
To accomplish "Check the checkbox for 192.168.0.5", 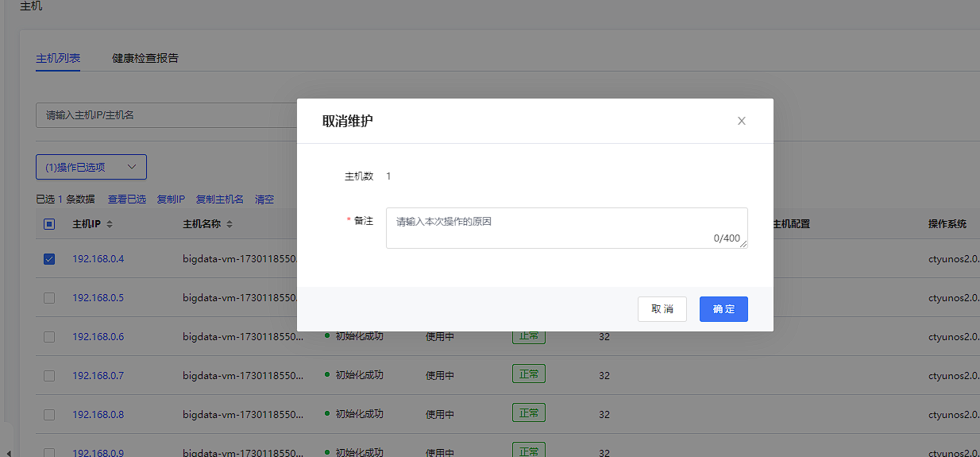I will (x=49, y=298).
